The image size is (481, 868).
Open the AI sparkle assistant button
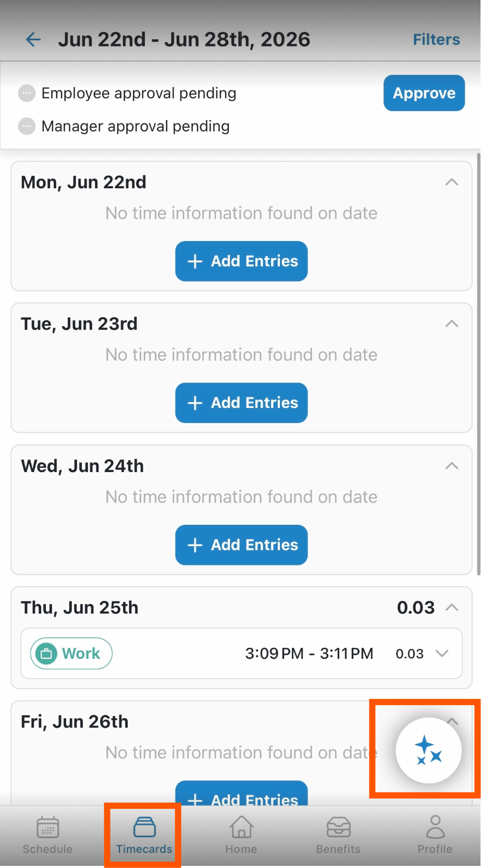pyautogui.click(x=428, y=750)
